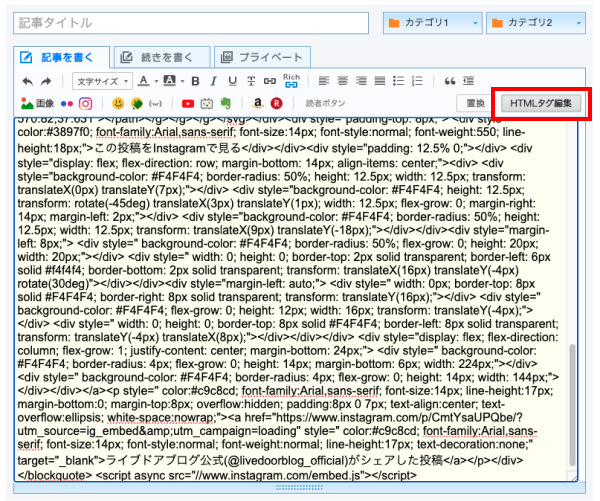Click the editor vertical scrollbar thumb
The width and height of the screenshot is (600, 501).
click(572, 405)
